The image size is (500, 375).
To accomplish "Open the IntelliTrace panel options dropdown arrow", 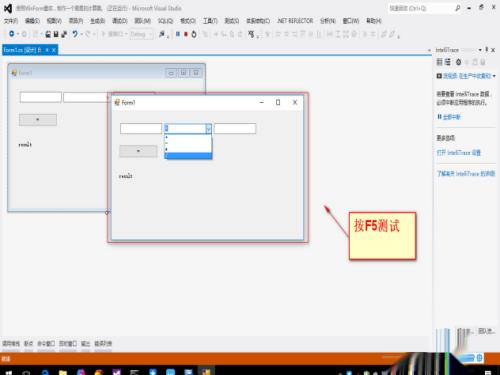I will pos(480,50).
